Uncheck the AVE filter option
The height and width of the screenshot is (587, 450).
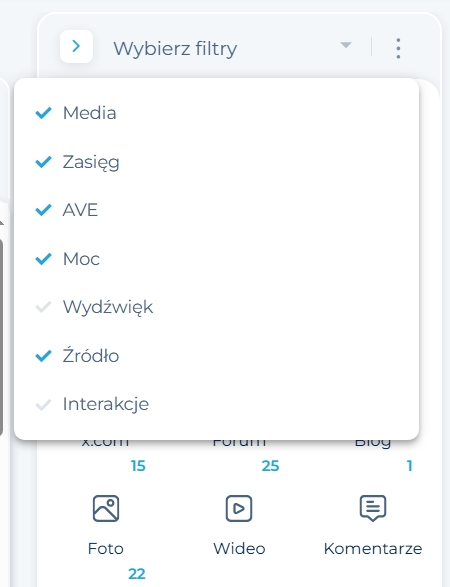click(216, 210)
